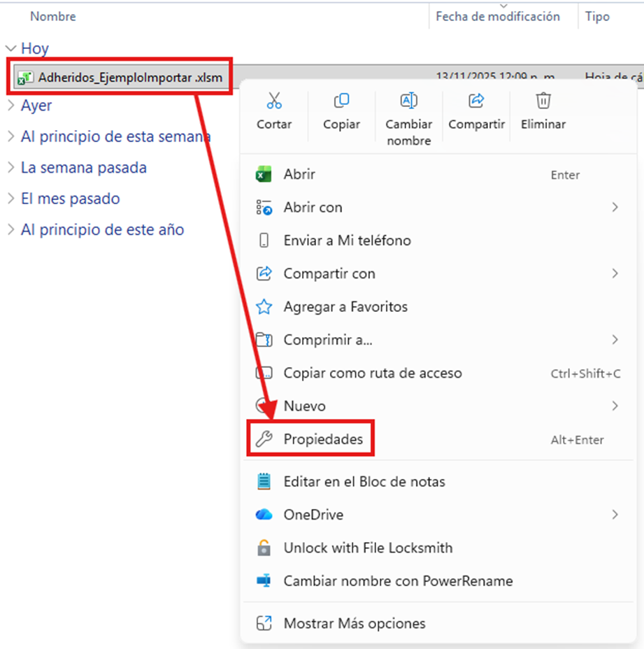Click the Copiar icon
644x649 pixels.
pos(341,101)
